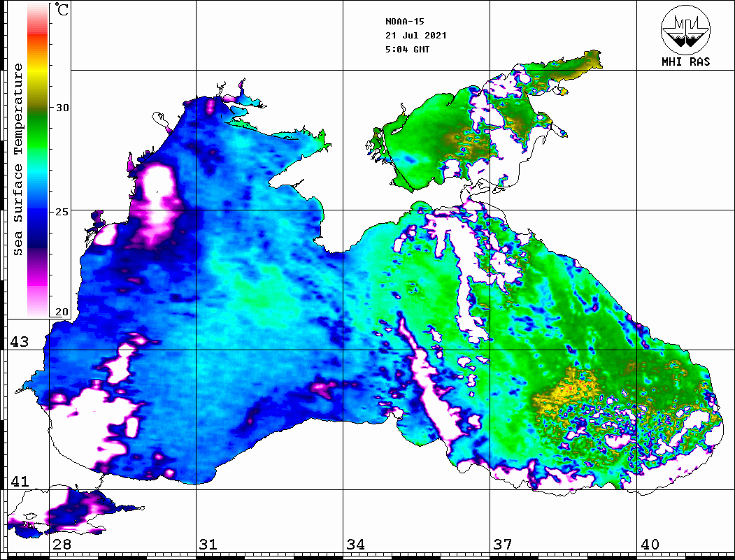Pick the red top of temperature color bar

(38, 33)
